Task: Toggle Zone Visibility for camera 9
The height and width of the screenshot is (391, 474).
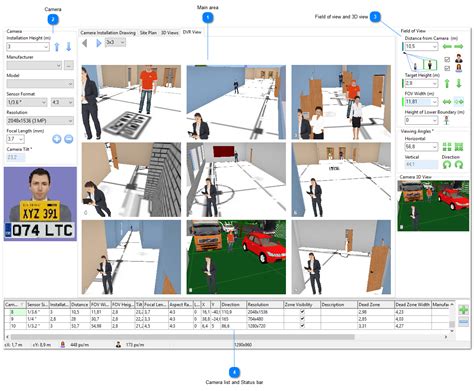Action: coord(302,319)
